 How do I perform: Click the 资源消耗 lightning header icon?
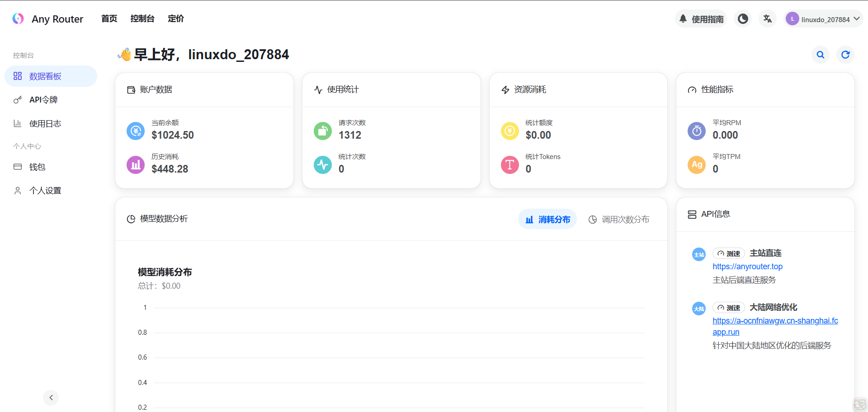505,90
